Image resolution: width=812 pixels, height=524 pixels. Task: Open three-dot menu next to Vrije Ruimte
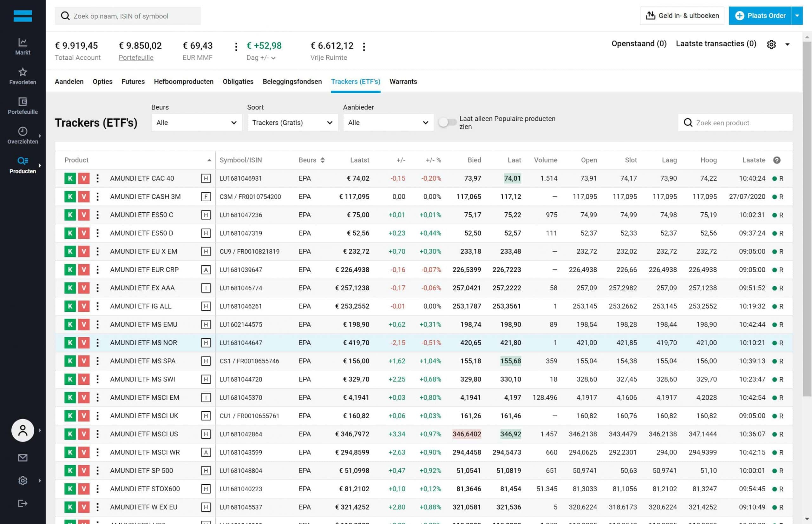(364, 47)
